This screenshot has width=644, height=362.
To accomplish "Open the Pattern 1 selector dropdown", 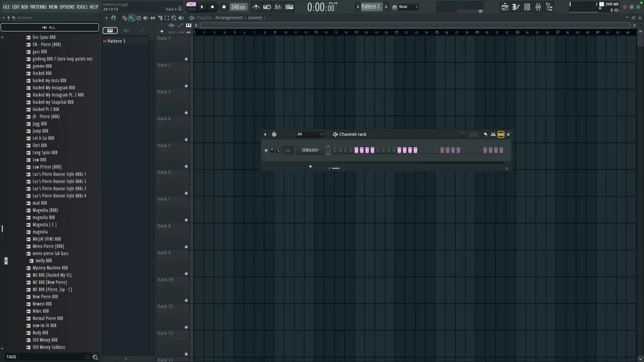I will coord(370,7).
